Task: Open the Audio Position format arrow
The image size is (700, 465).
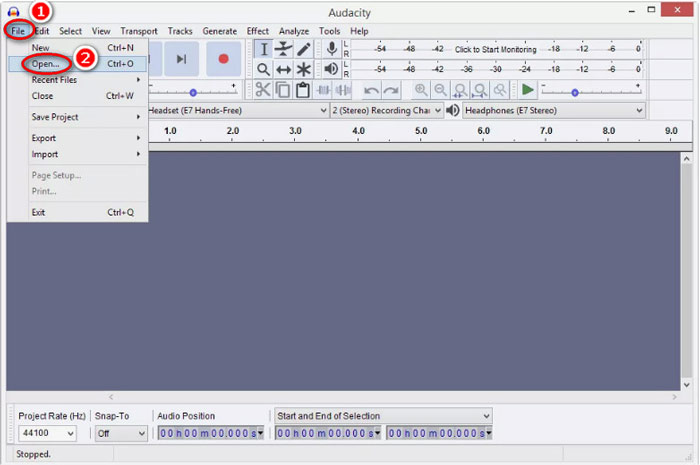Action: (x=260, y=433)
